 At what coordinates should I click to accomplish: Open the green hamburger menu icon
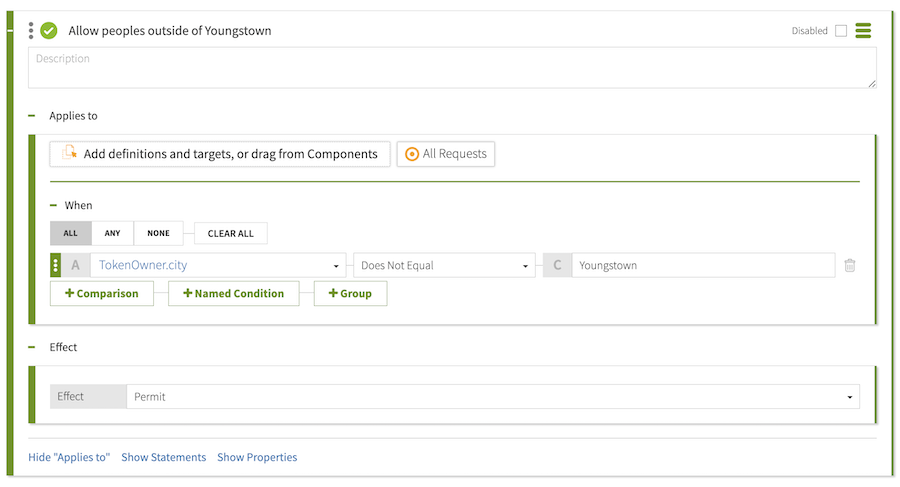click(x=863, y=31)
